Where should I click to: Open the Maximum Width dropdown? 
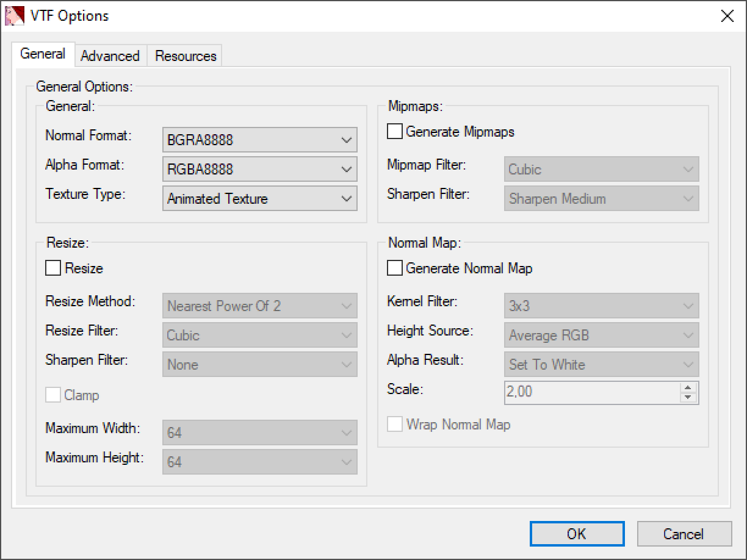pos(260,433)
